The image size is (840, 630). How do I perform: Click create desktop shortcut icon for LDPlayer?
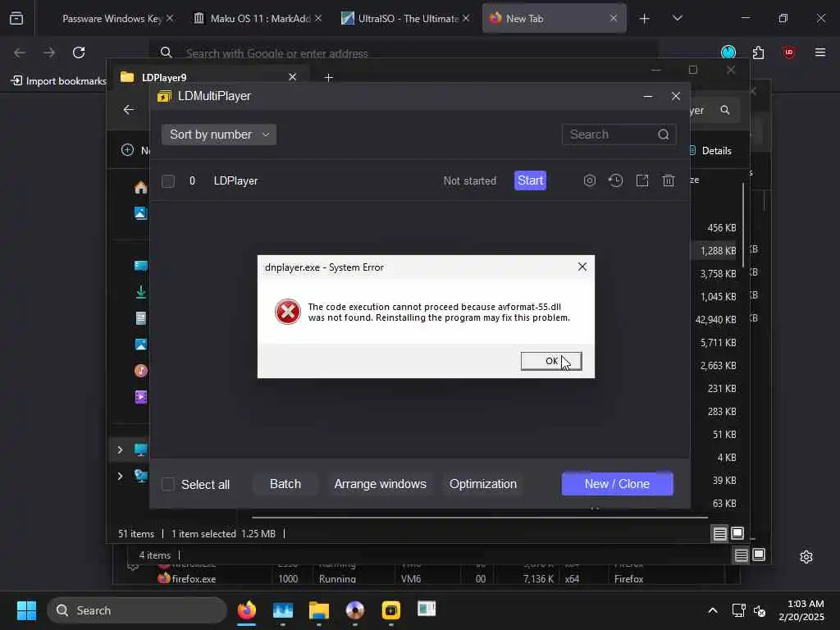641,180
